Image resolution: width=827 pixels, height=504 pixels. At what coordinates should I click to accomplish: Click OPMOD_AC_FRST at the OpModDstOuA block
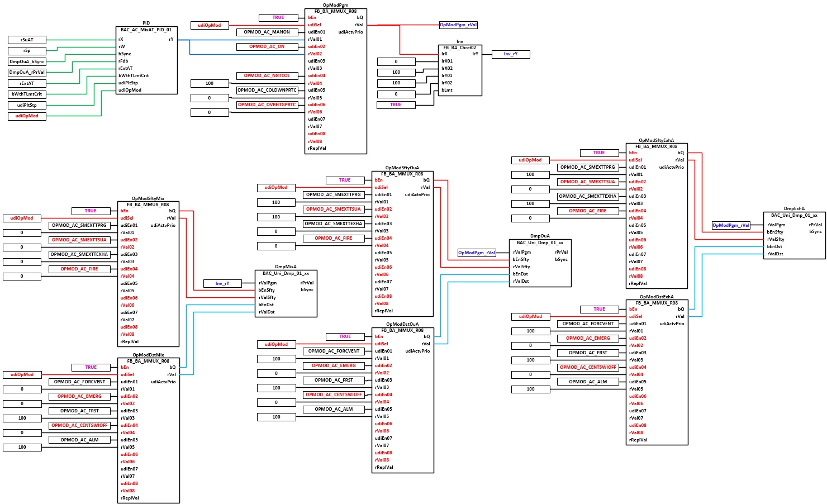click(334, 381)
